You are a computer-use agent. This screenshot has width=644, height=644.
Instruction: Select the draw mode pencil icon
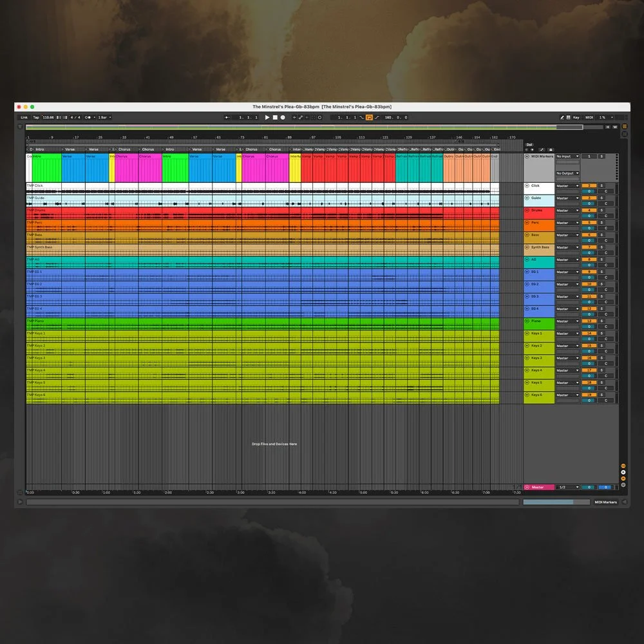tap(562, 118)
